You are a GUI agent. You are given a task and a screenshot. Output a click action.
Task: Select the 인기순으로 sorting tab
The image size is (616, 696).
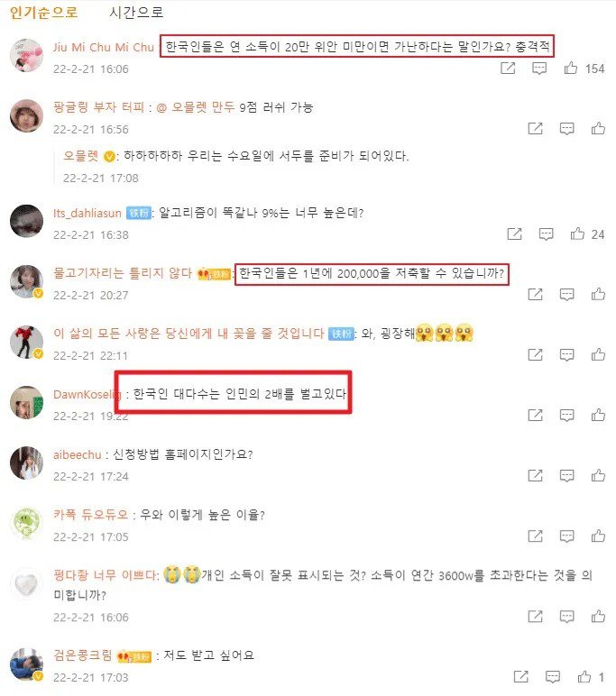[x=43, y=13]
